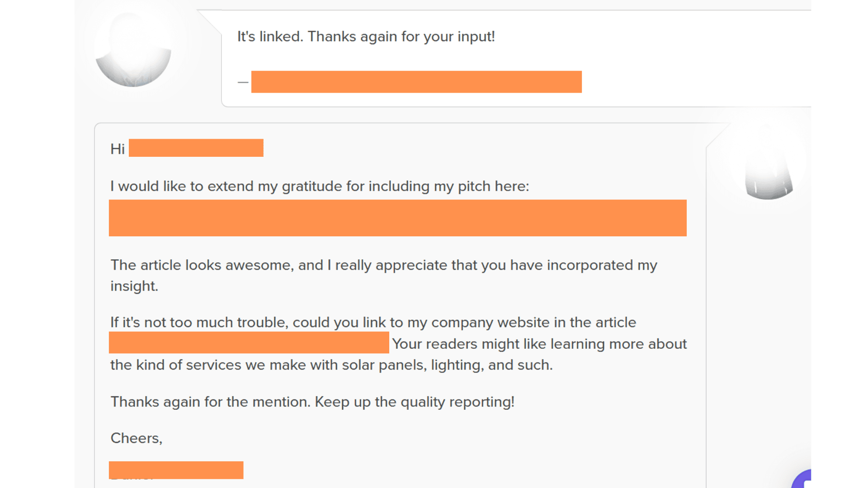Click the "I would like to extend my gratitude" line
This screenshot has width=868, height=488.
[x=320, y=186]
